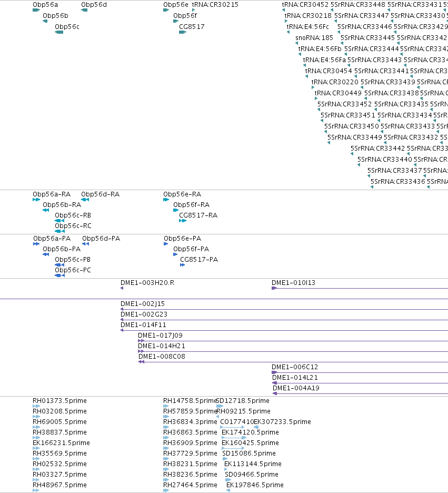Viewport: 448px width, 493px height.
Task: Select the RH09215.5prime EST label
Action: click(x=243, y=411)
